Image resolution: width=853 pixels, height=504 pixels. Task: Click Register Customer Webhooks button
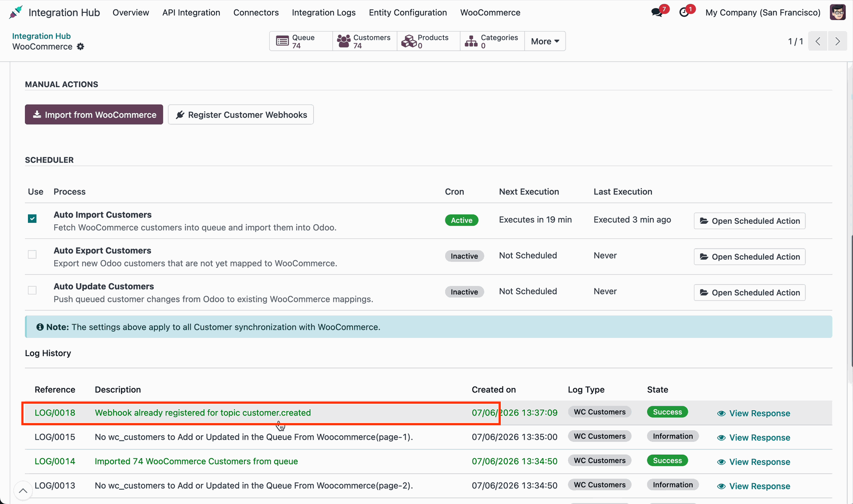pos(241,115)
